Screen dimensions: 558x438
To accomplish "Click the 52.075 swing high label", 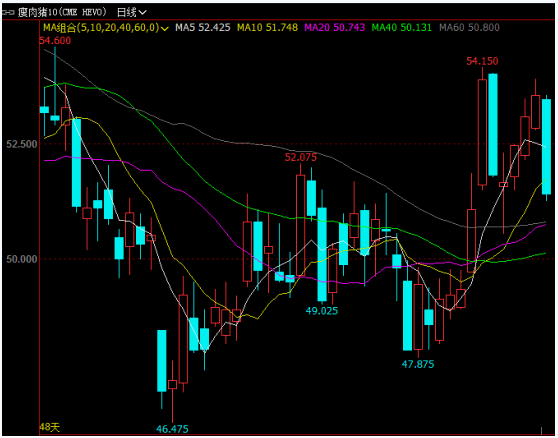I will tap(301, 157).
